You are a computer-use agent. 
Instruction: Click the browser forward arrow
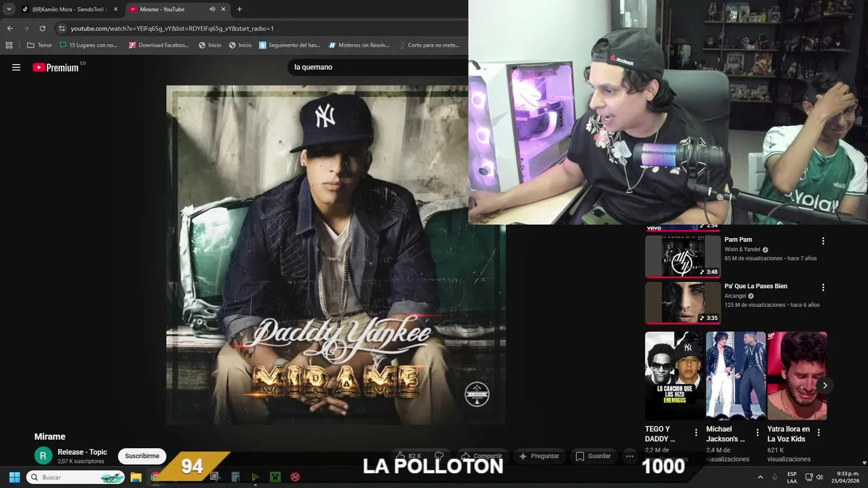point(26,28)
